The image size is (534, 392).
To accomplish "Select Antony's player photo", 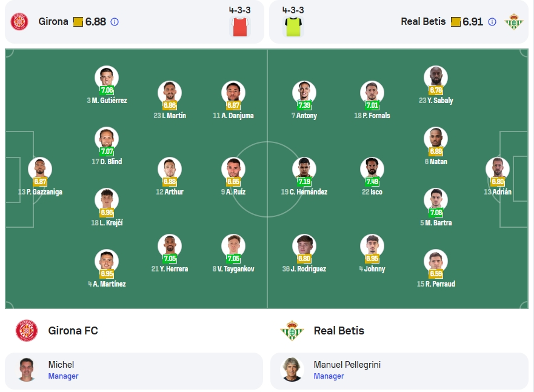I will 304,93.
